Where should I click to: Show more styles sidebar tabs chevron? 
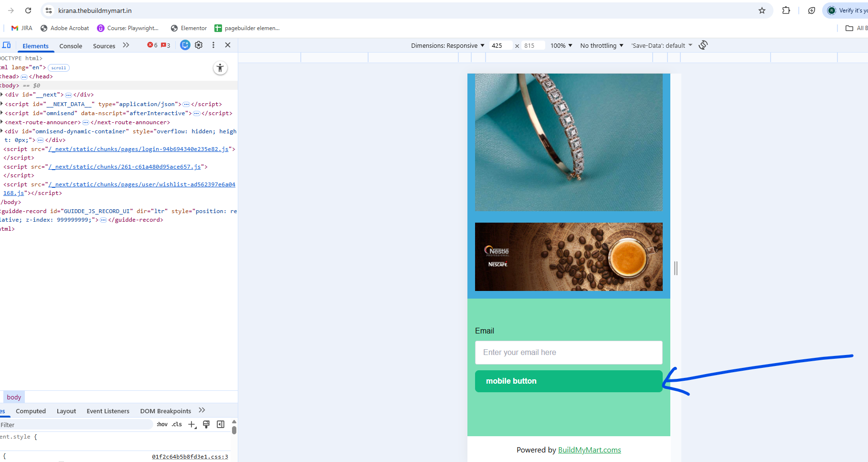pyautogui.click(x=202, y=410)
